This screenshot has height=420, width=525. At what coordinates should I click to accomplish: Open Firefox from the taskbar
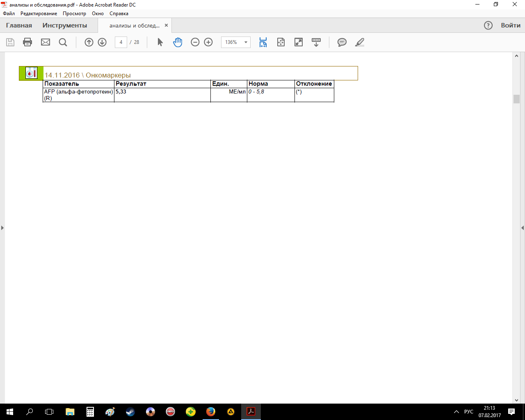[211, 412]
